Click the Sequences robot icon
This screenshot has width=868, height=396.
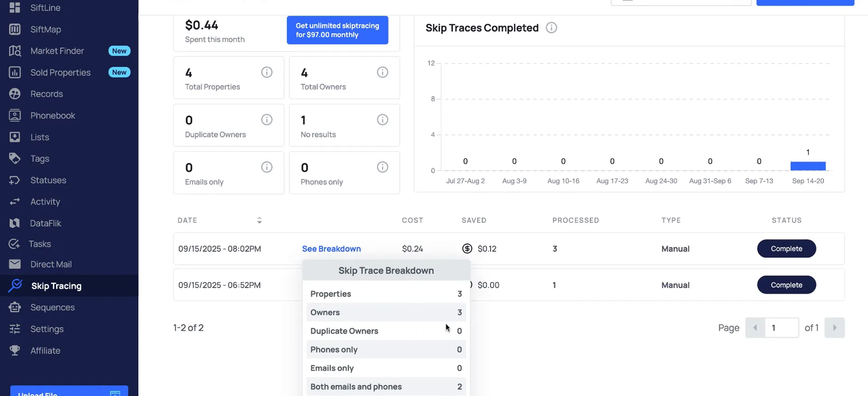pyautogui.click(x=15, y=307)
